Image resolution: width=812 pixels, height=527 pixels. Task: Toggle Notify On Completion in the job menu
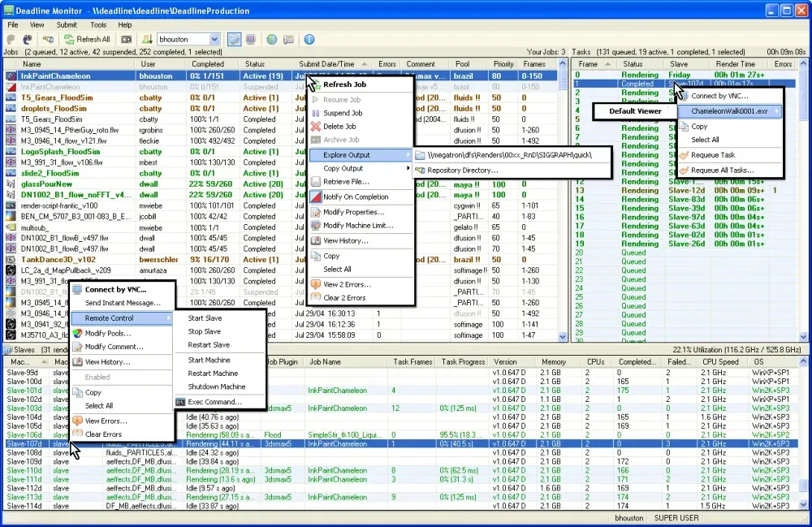357,197
